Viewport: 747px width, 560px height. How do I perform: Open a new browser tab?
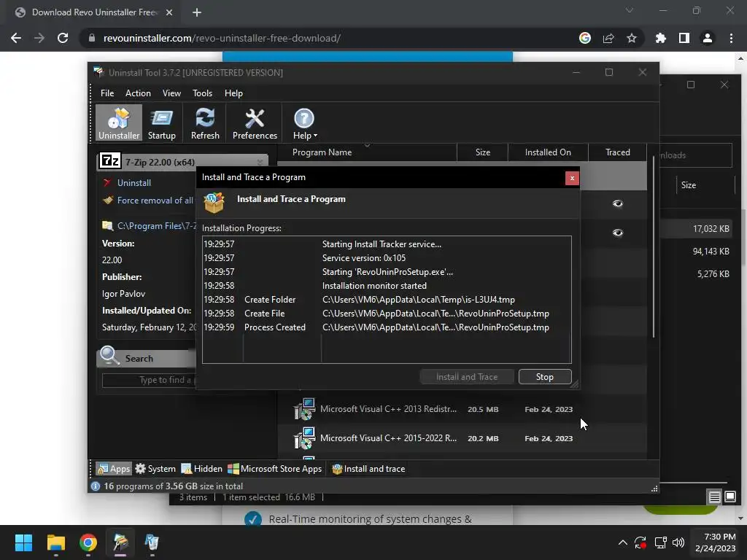[x=197, y=12]
